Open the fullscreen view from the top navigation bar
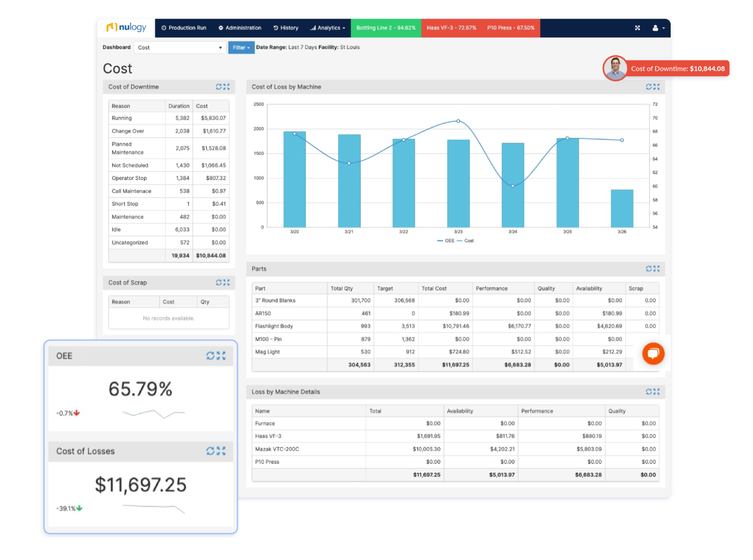This screenshot has height=560, width=753. tap(637, 28)
